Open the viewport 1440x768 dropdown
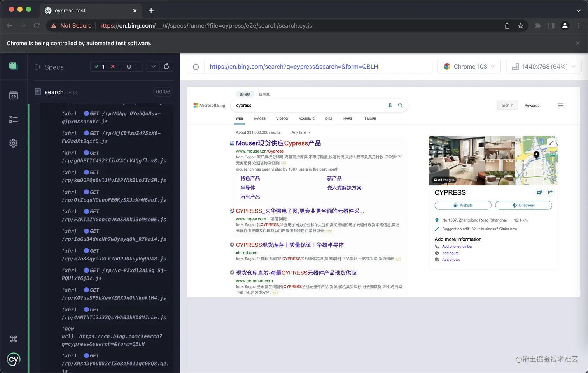Image resolution: width=588 pixels, height=373 pixels. 543,67
